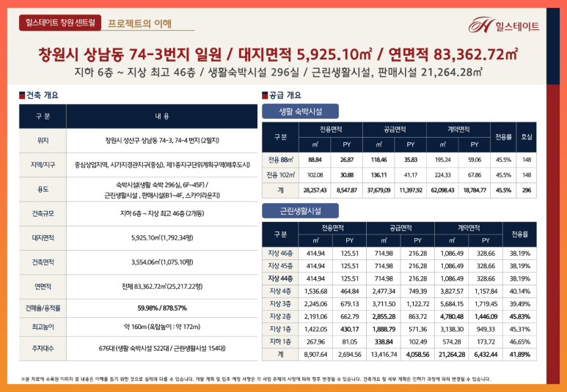The width and height of the screenshot is (567, 392).
Task: Click the '건축면적' row label
Action: (x=43, y=262)
